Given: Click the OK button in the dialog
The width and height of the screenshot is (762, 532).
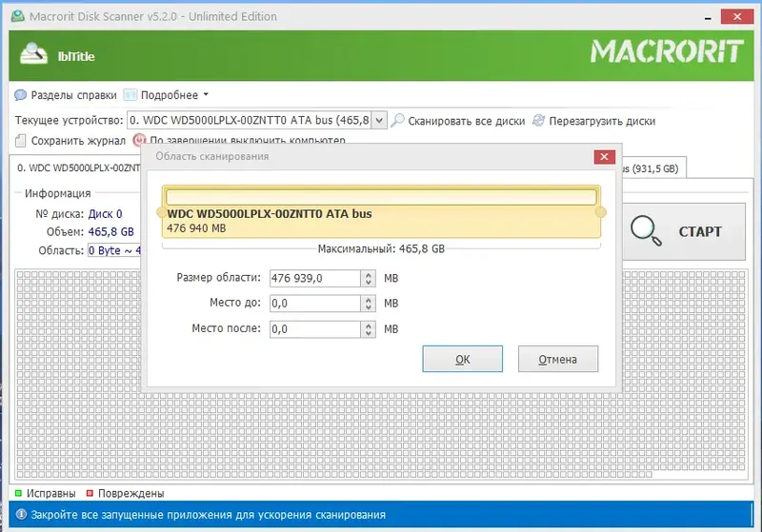Looking at the screenshot, I should pos(462,359).
